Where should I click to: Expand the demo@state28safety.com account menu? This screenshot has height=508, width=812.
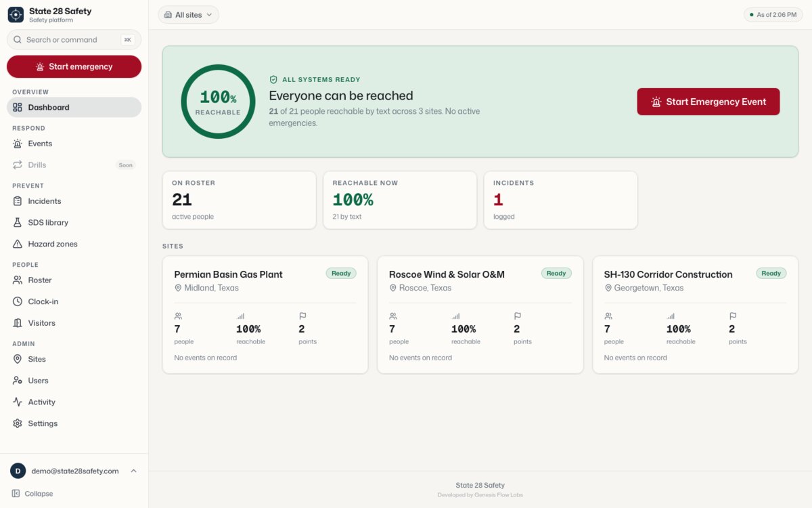click(74, 471)
